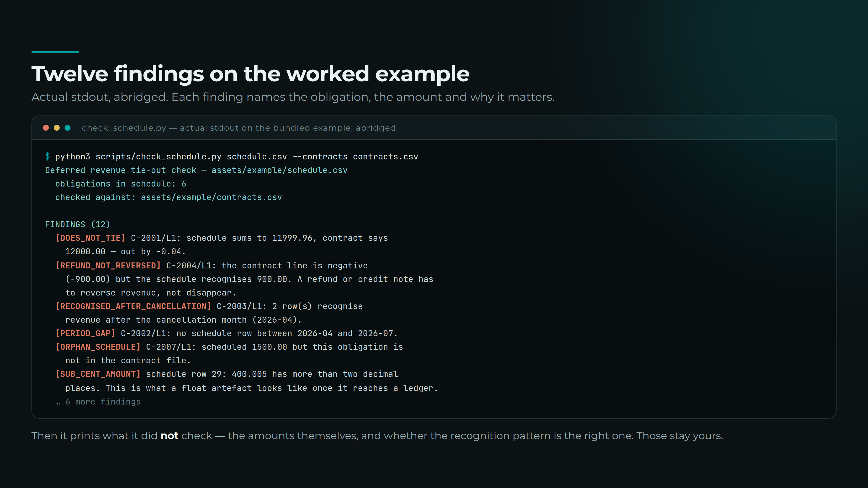Click the '(-900.00) but the schedule recognises' line
The height and width of the screenshot is (488, 868).
[249, 279]
